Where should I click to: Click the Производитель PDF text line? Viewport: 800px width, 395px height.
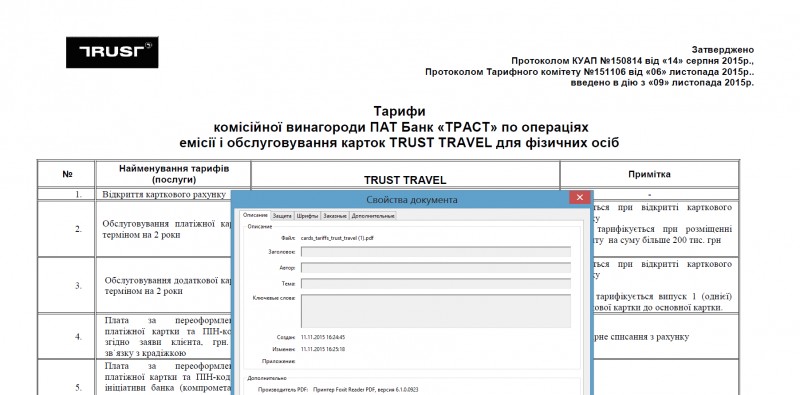(332, 389)
